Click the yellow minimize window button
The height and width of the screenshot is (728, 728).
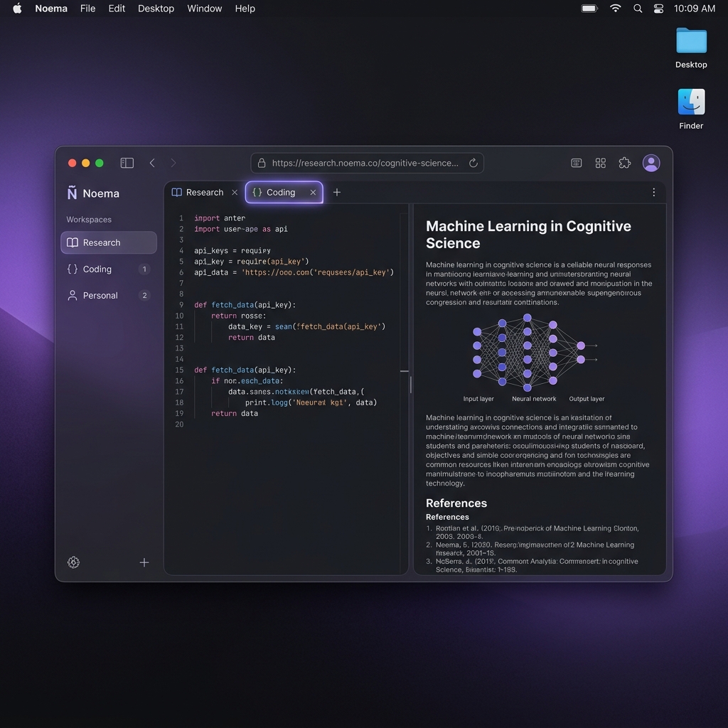85,163
